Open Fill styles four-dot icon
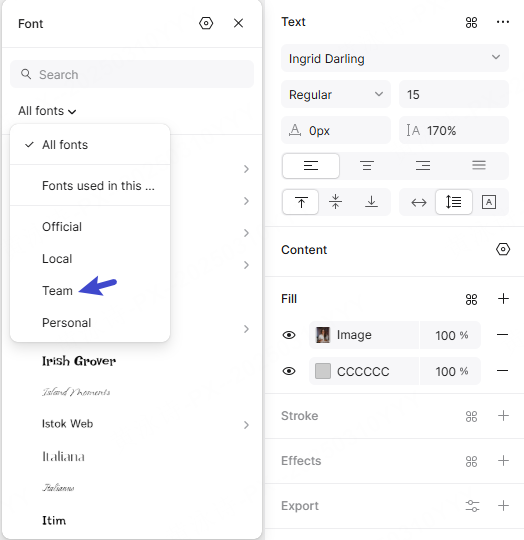The image size is (524, 540). (x=471, y=299)
